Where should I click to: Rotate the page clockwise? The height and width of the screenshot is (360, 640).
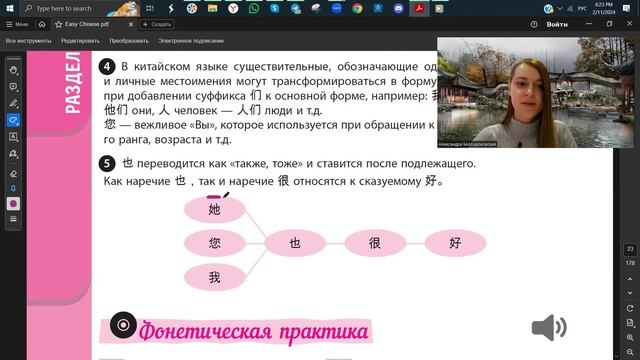click(x=630, y=308)
